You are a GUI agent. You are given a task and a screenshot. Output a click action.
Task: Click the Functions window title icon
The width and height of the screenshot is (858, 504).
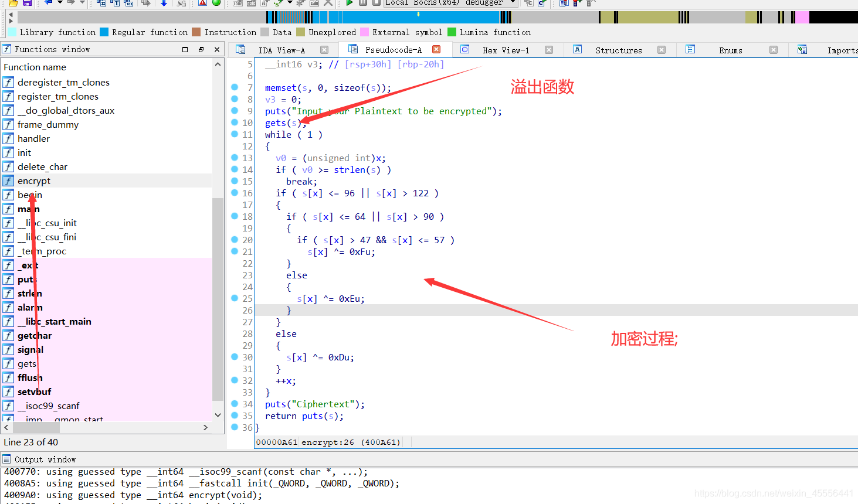click(6, 49)
